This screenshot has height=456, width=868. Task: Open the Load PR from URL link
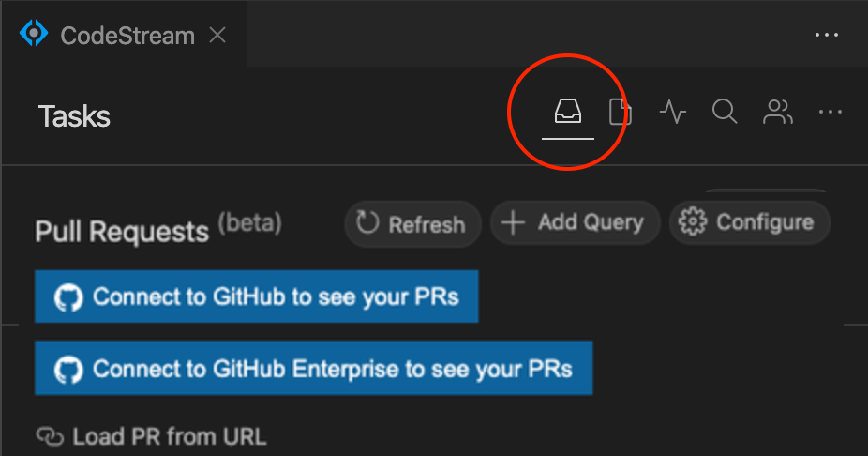pyautogui.click(x=169, y=436)
